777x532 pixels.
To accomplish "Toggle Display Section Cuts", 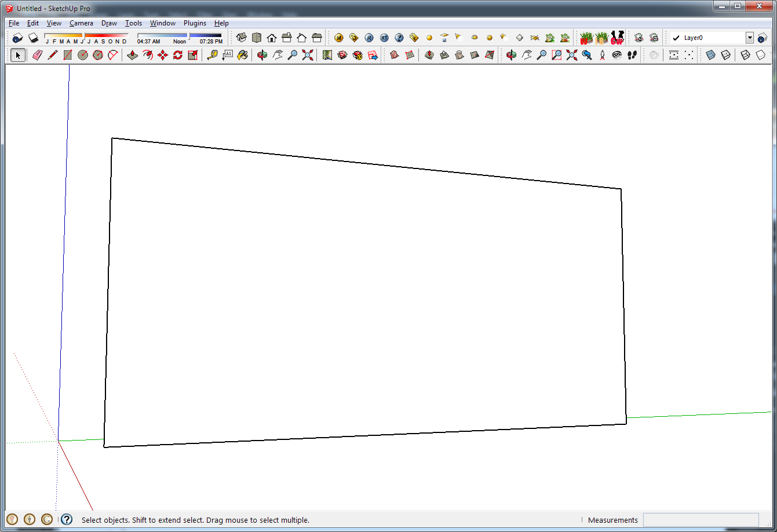I will 689,55.
